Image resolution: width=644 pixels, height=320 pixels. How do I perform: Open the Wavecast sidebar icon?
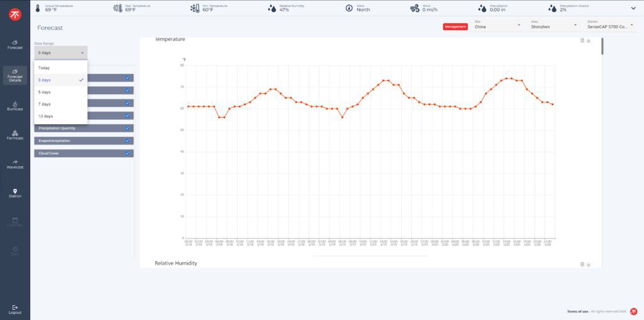pos(15,163)
